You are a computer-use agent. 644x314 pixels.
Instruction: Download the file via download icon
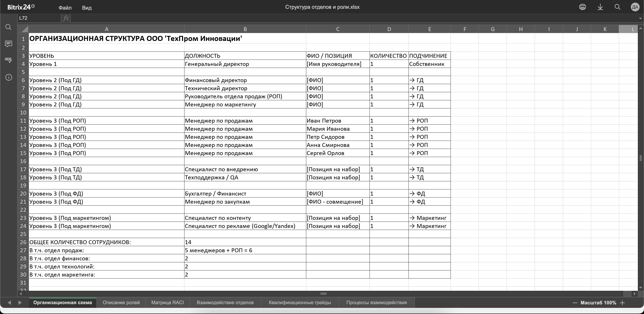(x=600, y=7)
